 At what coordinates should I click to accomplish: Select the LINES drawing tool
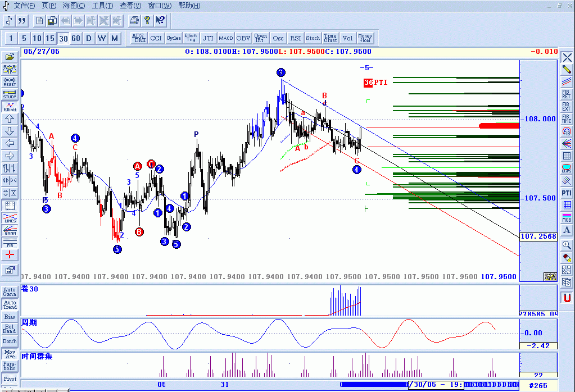pos(10,218)
